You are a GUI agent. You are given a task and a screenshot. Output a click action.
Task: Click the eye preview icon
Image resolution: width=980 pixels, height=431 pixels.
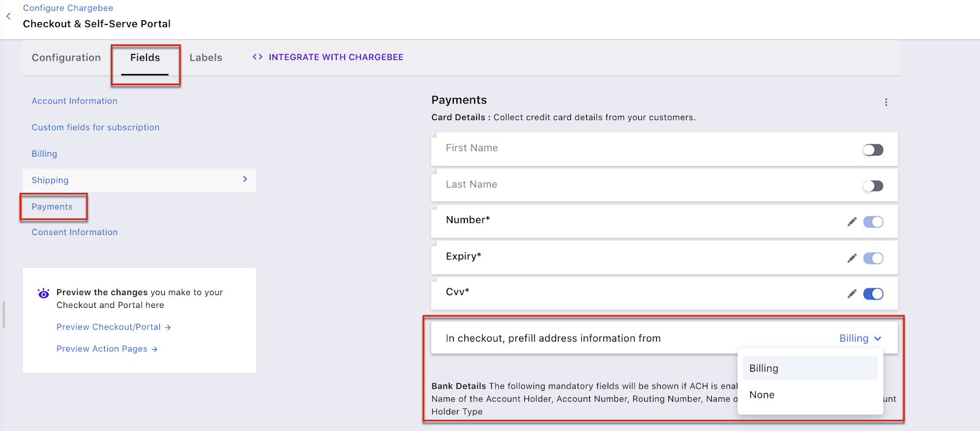click(x=43, y=293)
